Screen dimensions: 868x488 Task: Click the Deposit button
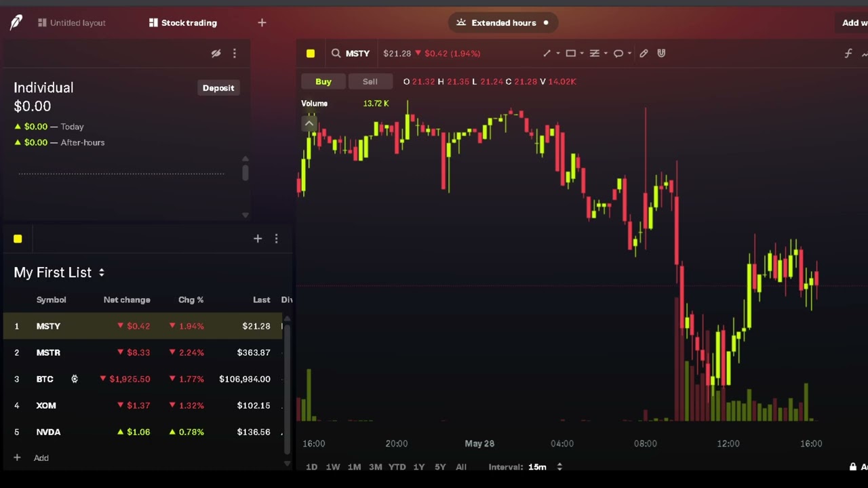pos(218,88)
